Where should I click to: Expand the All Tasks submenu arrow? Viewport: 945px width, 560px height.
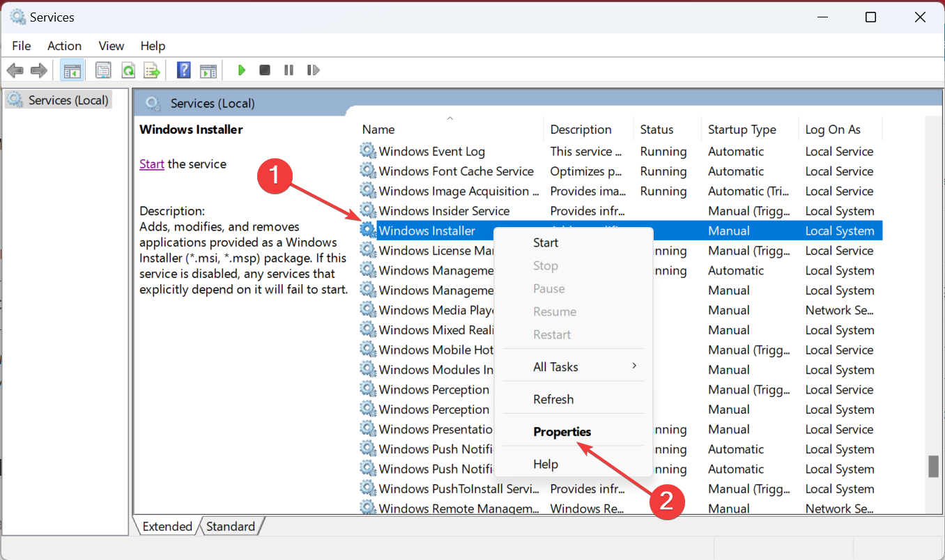click(634, 366)
